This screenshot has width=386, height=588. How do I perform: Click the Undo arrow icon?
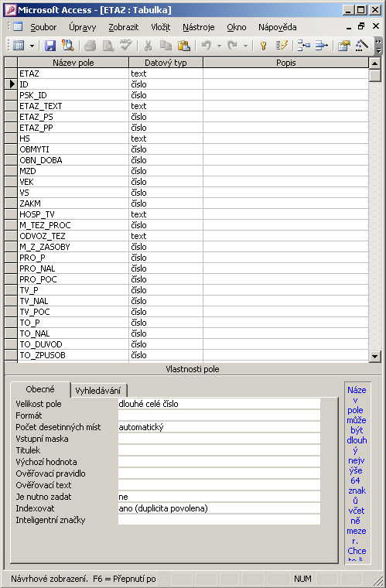pyautogui.click(x=207, y=46)
